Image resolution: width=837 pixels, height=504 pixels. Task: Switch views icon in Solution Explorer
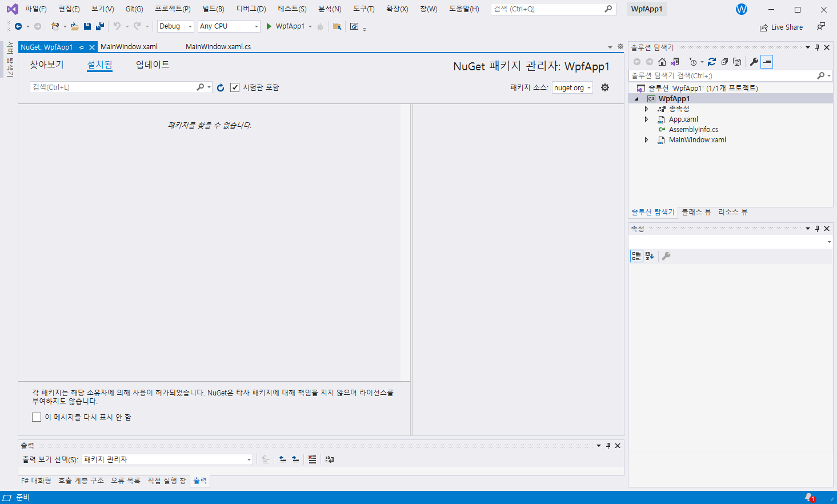[675, 62]
